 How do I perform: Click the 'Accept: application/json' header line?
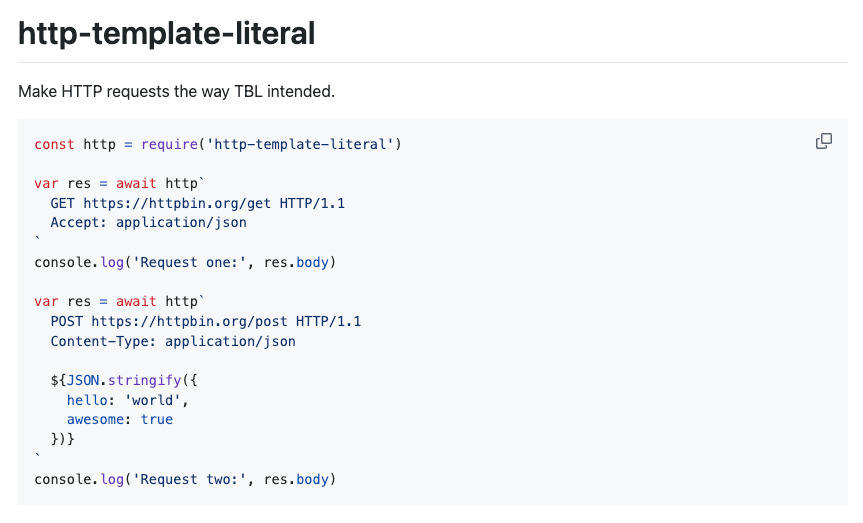pyautogui.click(x=148, y=223)
